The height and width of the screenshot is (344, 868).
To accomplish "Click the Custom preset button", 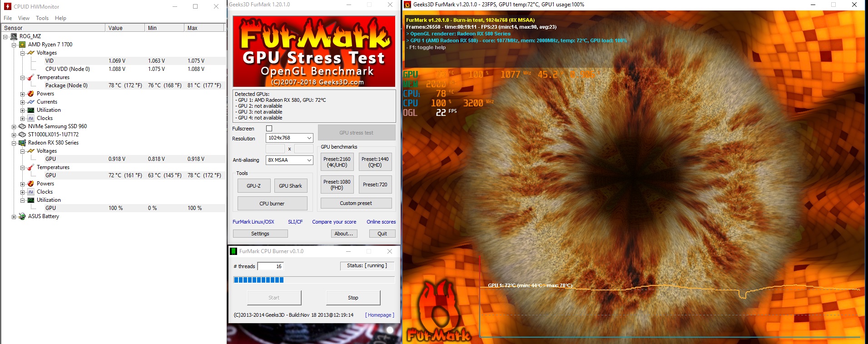I will coord(356,203).
